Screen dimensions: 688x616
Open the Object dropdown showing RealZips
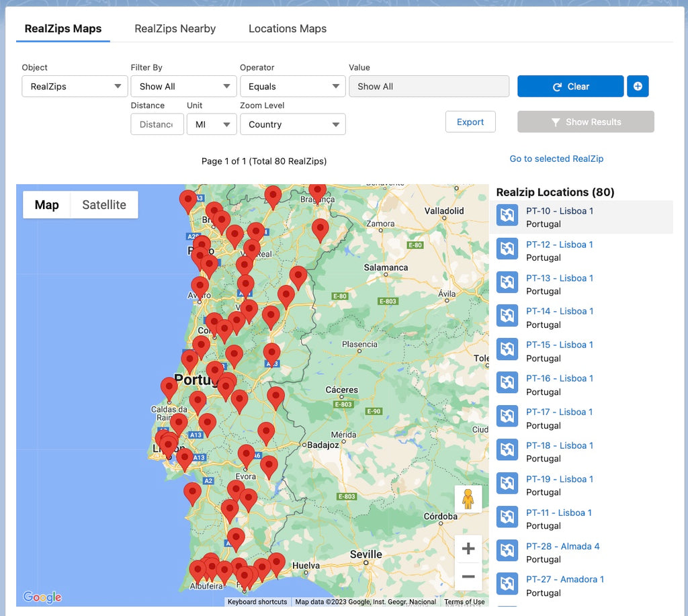click(75, 87)
